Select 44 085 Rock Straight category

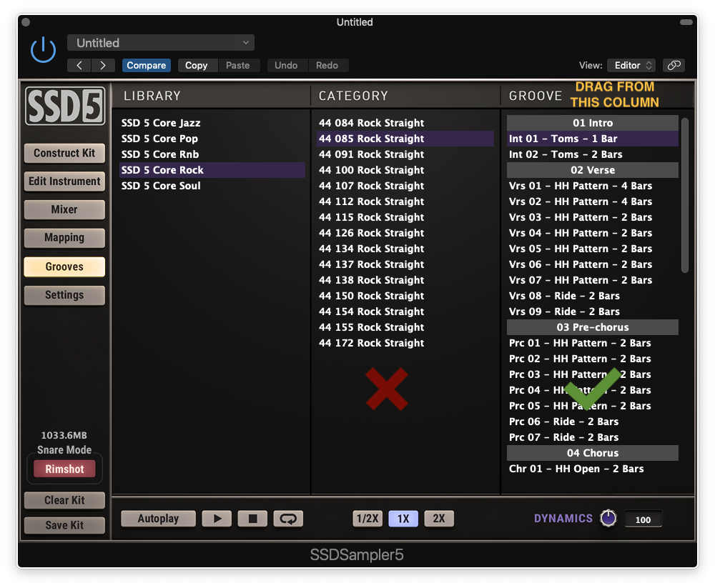tap(405, 139)
